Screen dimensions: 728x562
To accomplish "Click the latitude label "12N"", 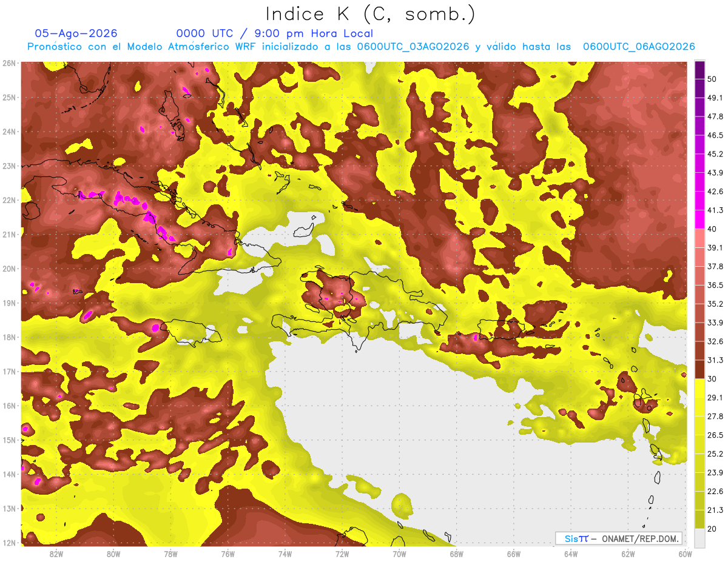I will click(x=9, y=543).
